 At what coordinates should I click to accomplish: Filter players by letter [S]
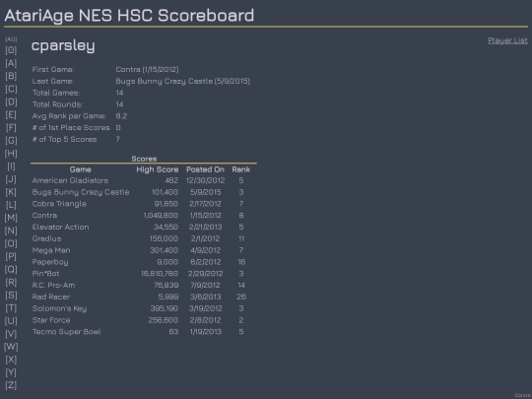[x=11, y=296]
